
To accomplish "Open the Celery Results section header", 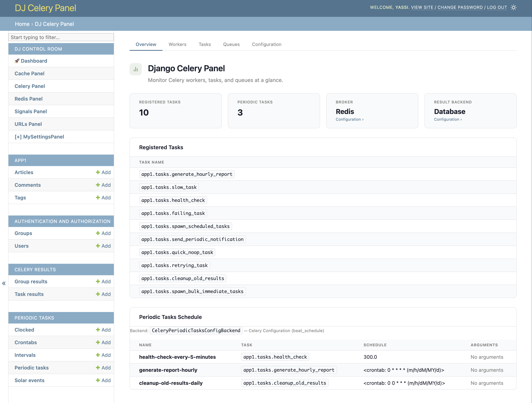I will pos(35,270).
